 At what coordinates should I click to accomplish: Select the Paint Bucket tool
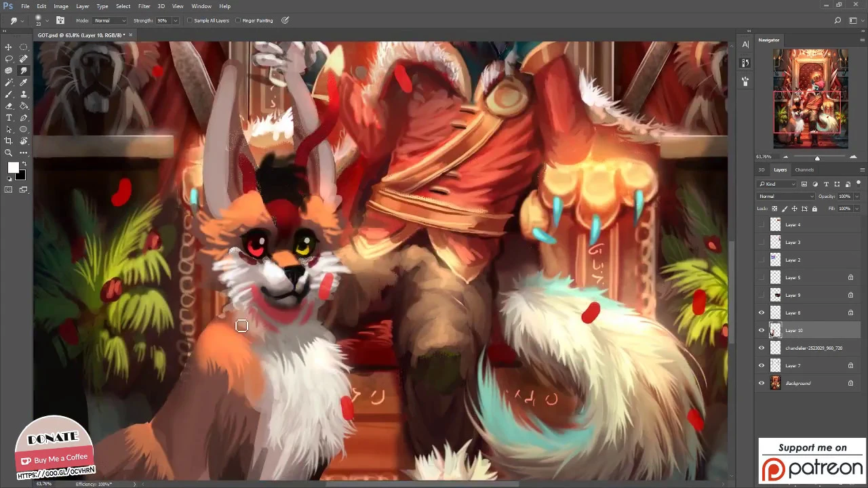click(24, 106)
